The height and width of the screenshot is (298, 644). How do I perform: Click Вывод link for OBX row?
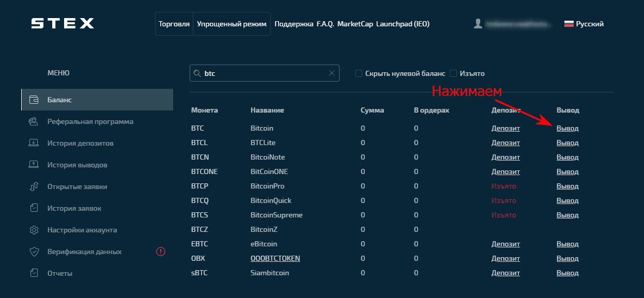pos(568,258)
